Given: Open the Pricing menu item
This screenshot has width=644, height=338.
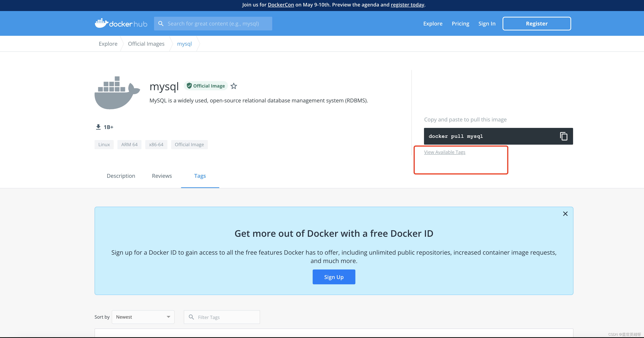Looking at the screenshot, I should (x=460, y=23).
